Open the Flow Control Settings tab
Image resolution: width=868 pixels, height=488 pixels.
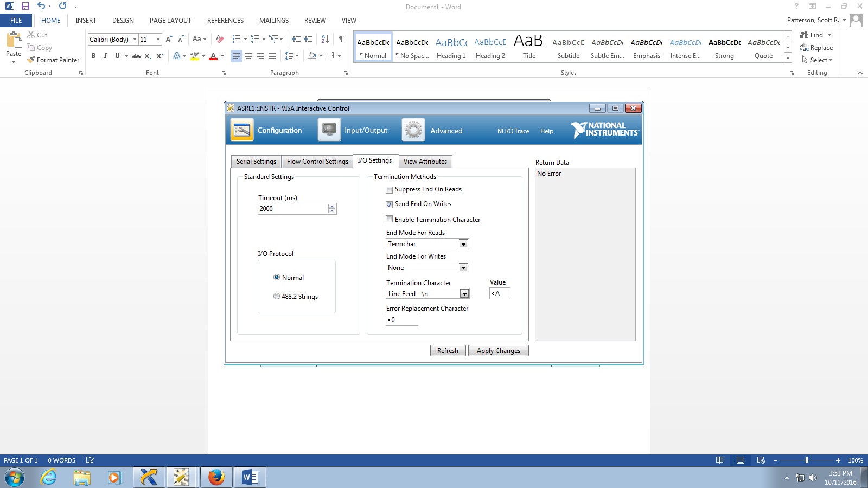point(317,162)
